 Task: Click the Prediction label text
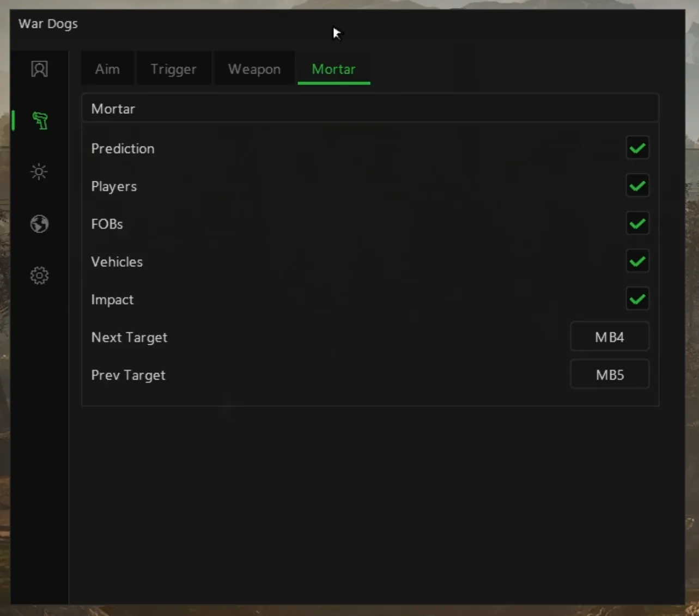tap(123, 148)
